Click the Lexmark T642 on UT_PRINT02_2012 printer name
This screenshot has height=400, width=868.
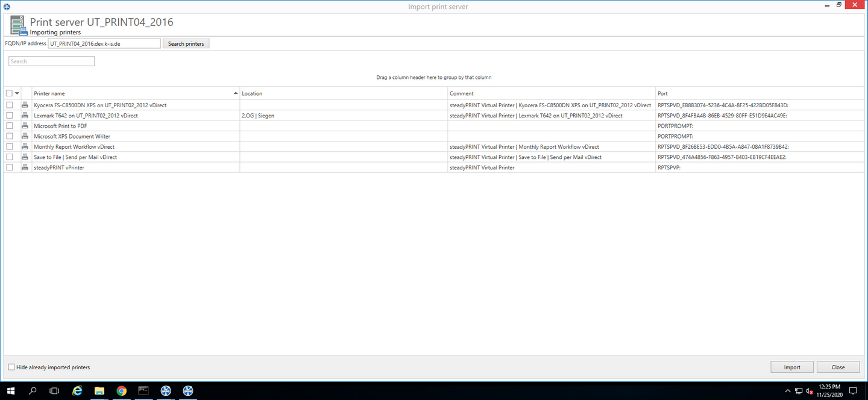pyautogui.click(x=86, y=116)
